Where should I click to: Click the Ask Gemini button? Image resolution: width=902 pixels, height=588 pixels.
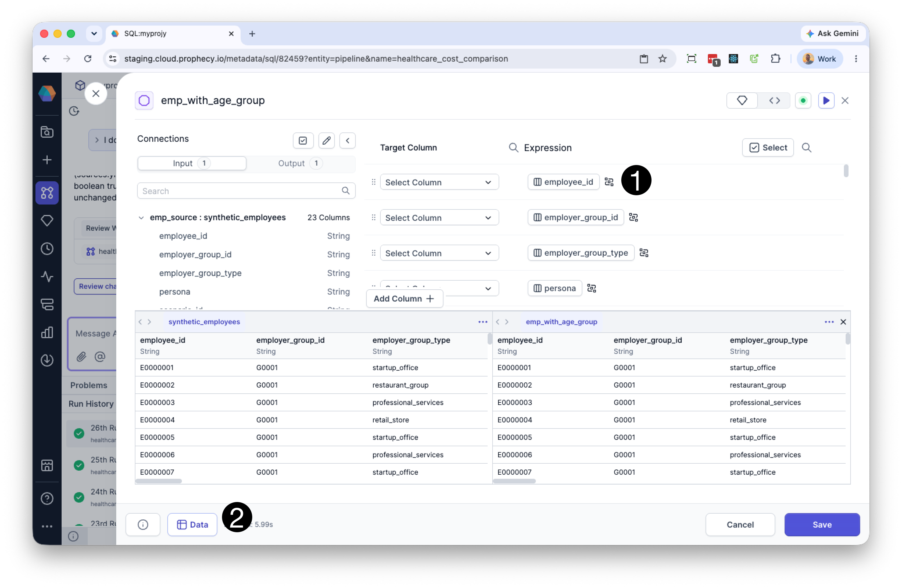pos(833,33)
